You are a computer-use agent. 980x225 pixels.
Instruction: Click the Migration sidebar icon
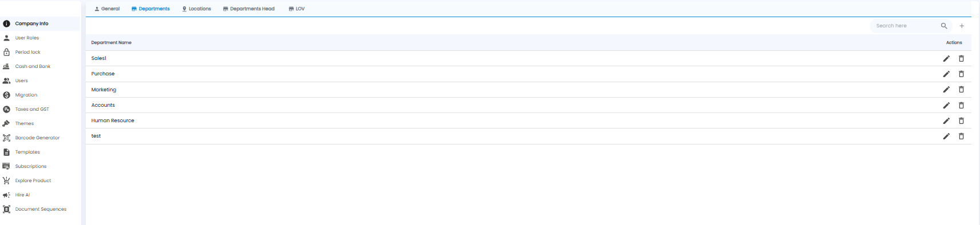tap(6, 95)
